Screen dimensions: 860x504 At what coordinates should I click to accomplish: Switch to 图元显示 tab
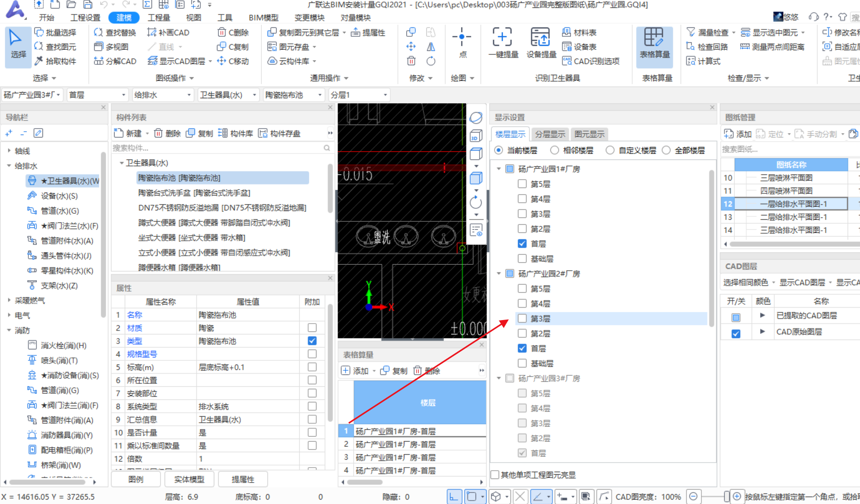click(589, 134)
